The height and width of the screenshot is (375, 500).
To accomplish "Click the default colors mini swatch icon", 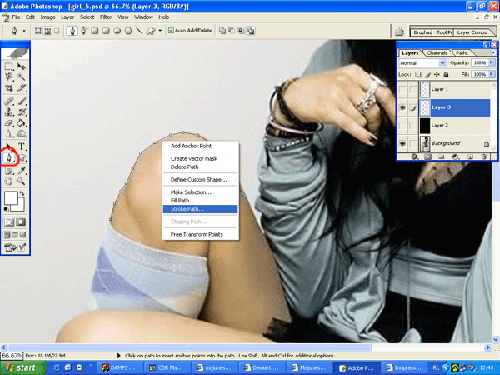I will pos(6,209).
